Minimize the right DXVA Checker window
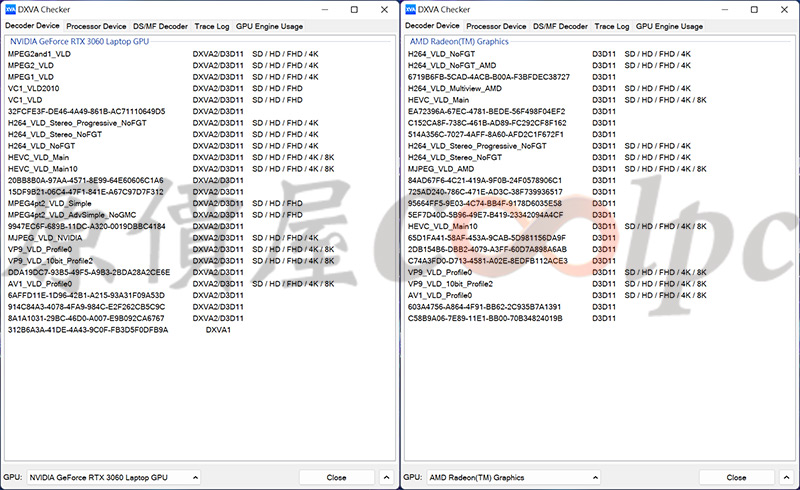 pos(725,10)
